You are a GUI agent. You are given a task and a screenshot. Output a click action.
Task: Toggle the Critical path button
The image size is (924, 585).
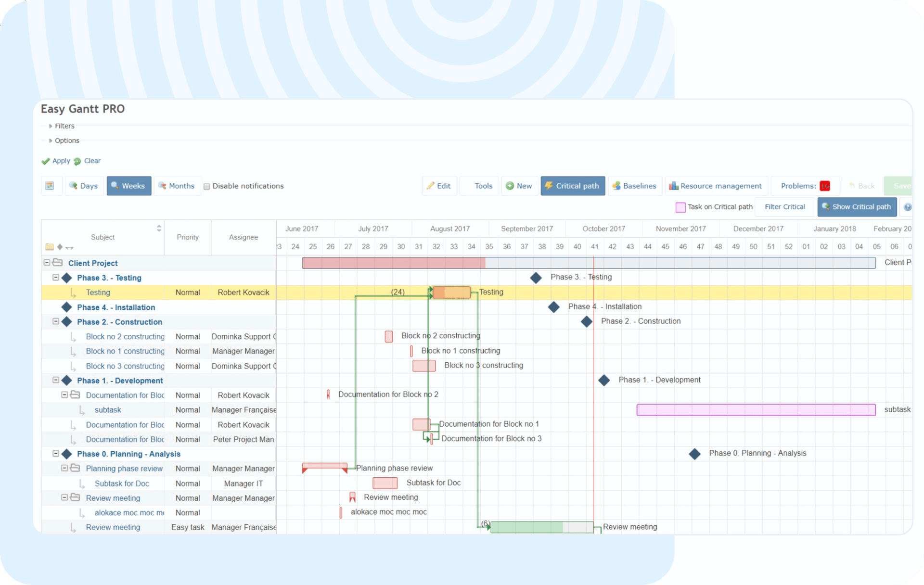click(572, 186)
